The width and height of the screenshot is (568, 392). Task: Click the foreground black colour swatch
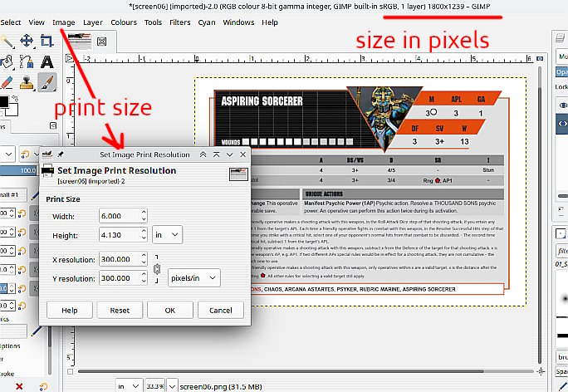pos(3,102)
